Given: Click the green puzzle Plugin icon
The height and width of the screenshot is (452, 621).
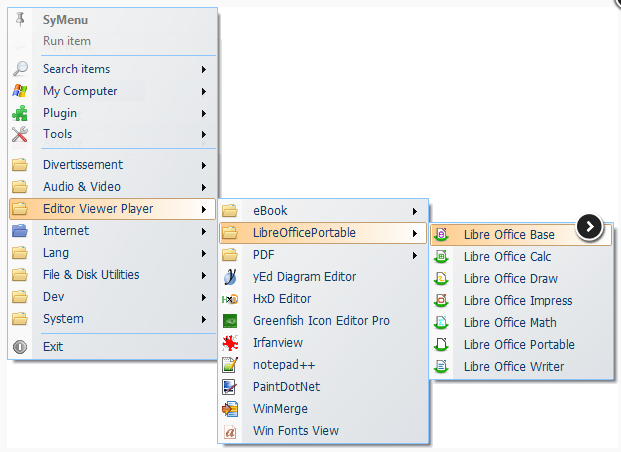Looking at the screenshot, I should [x=20, y=113].
